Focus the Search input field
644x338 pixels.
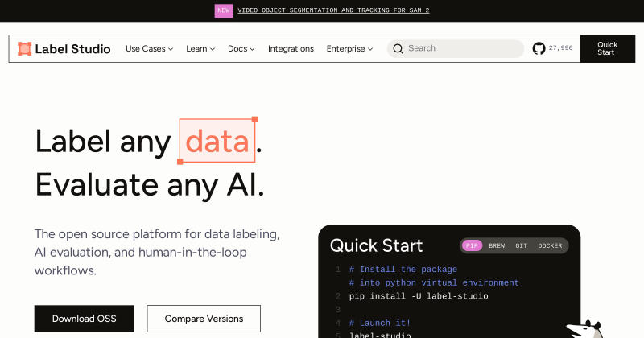456,48
